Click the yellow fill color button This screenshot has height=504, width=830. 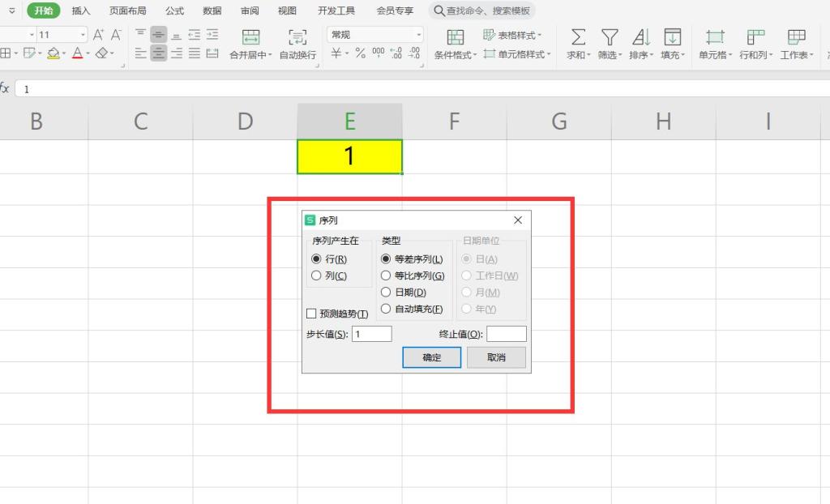[53, 53]
